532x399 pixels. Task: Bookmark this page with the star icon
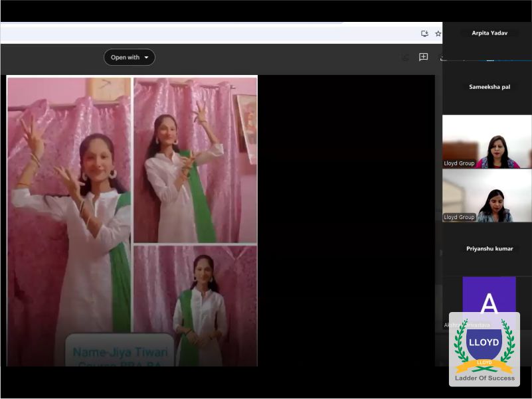pos(438,34)
